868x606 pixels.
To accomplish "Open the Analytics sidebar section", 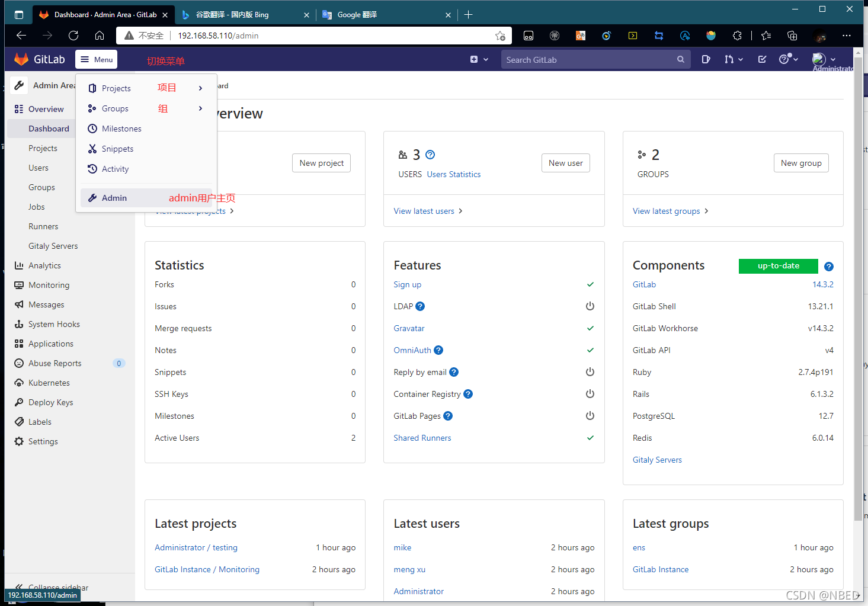I will (x=44, y=265).
